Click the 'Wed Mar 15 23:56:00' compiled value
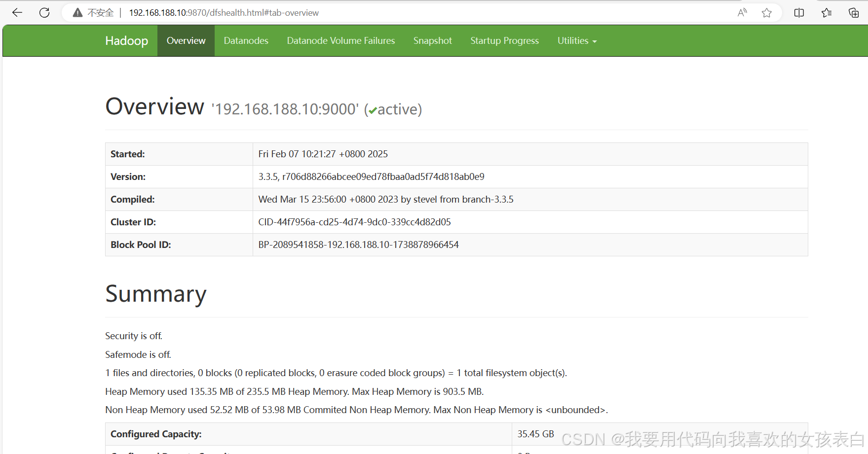Image resolution: width=868 pixels, height=454 pixels. pyautogui.click(x=386, y=200)
